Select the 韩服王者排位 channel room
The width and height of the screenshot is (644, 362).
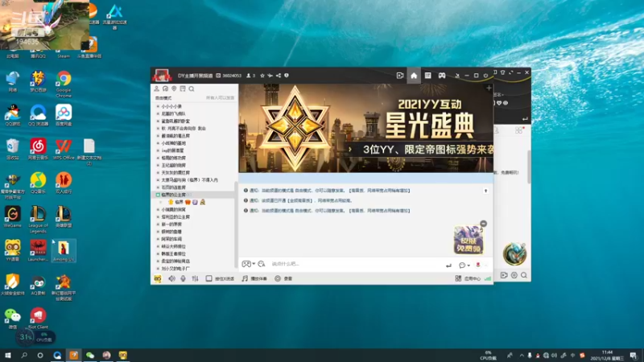coord(173,253)
